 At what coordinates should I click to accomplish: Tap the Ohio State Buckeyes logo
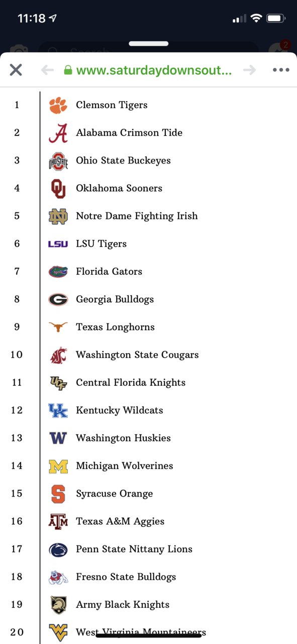58,161
